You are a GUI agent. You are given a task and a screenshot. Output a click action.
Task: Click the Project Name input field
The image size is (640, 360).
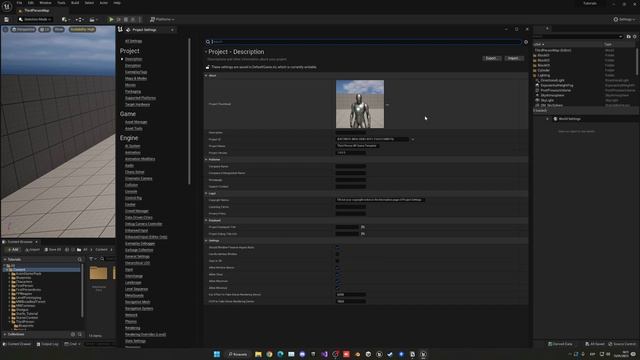(357, 146)
